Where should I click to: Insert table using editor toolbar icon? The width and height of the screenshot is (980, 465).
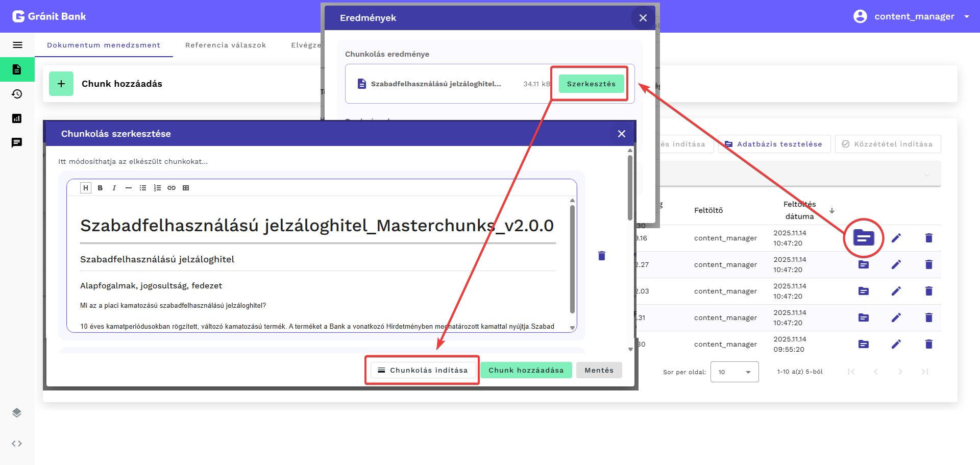click(186, 188)
